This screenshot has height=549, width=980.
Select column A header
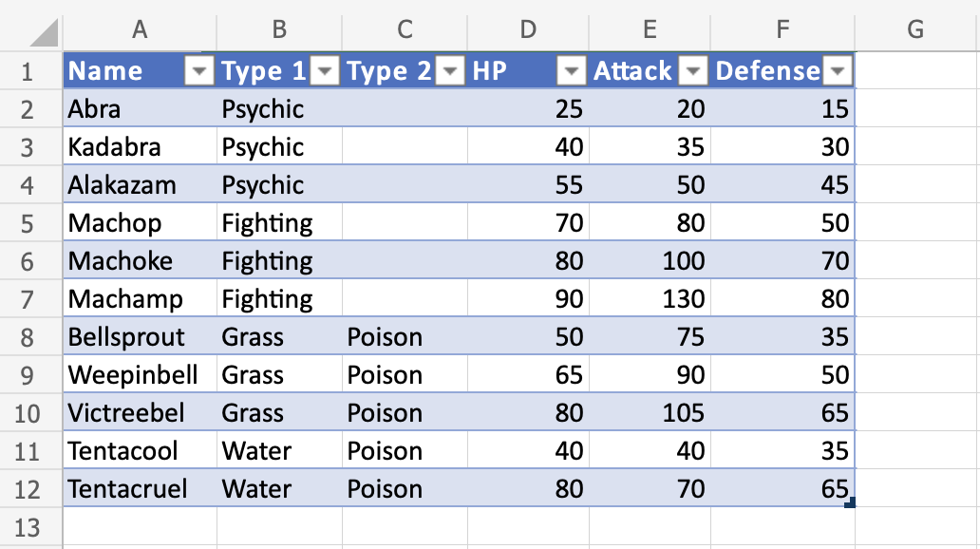point(140,29)
